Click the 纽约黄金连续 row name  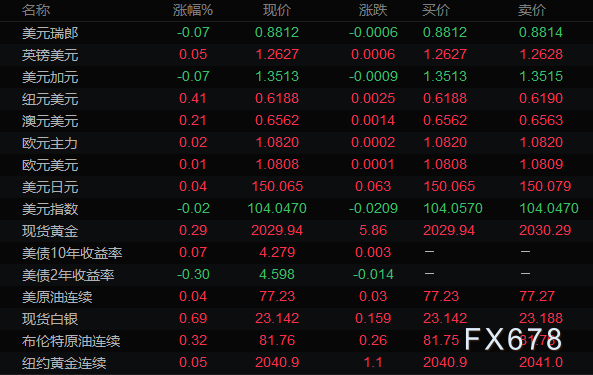point(64,363)
